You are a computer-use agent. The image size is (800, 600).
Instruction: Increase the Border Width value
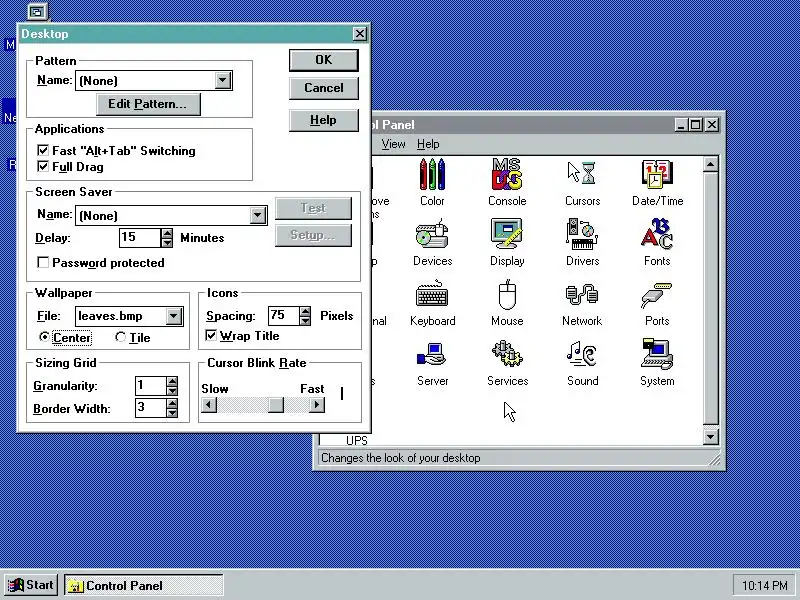point(172,403)
